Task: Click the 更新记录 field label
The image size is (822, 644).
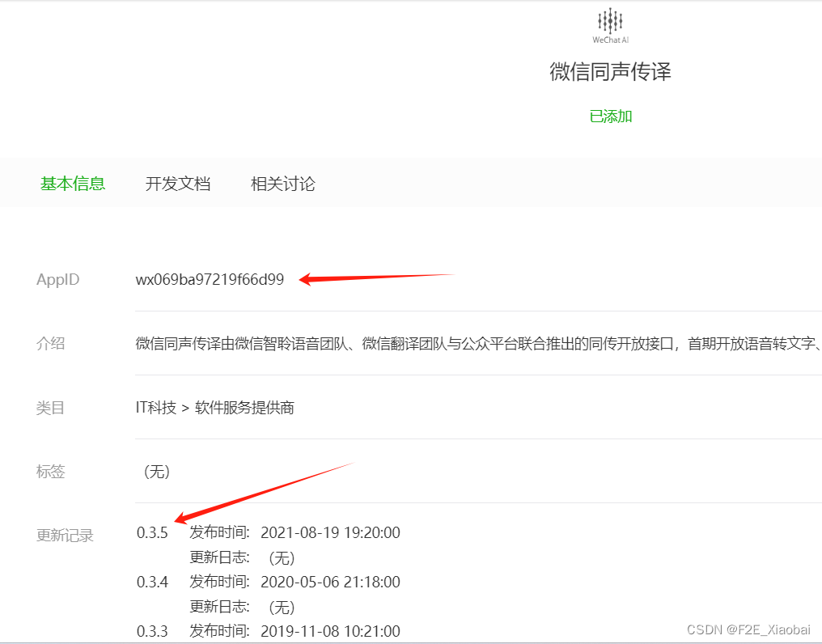Action: click(x=65, y=536)
